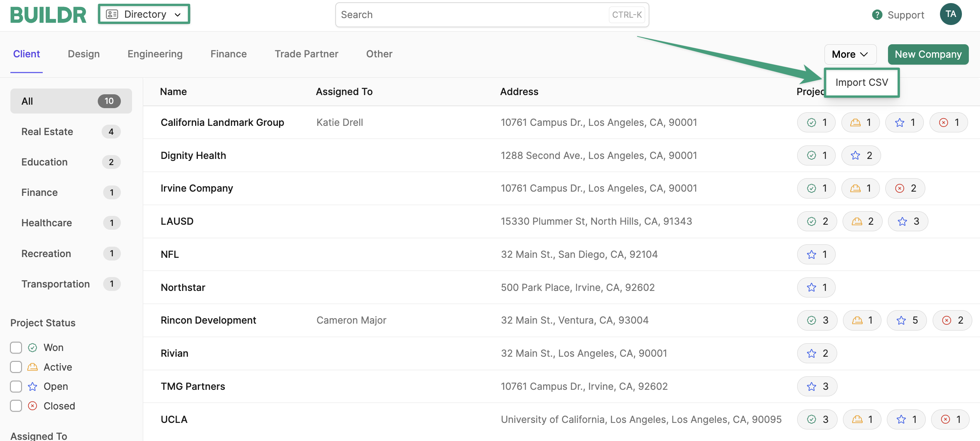Click UCLA won projects badge

817,419
